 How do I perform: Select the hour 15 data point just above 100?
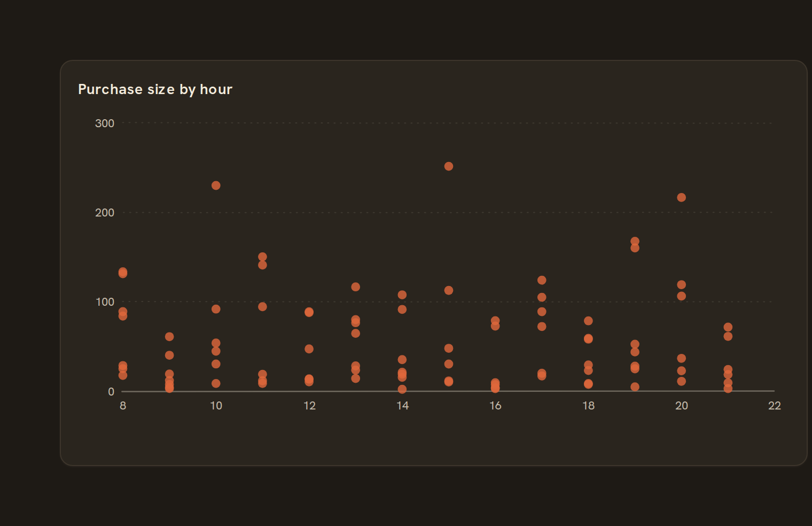tap(449, 290)
